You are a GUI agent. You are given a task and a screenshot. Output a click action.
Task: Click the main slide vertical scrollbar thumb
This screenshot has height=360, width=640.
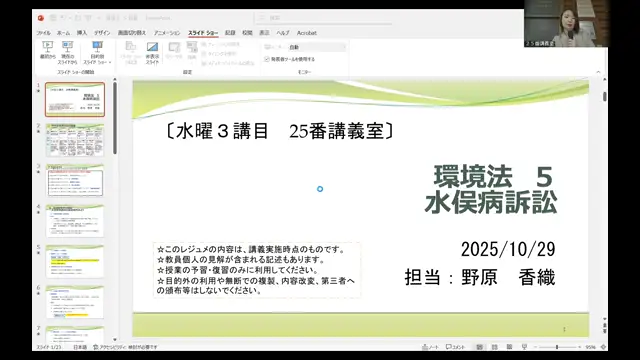point(604,97)
